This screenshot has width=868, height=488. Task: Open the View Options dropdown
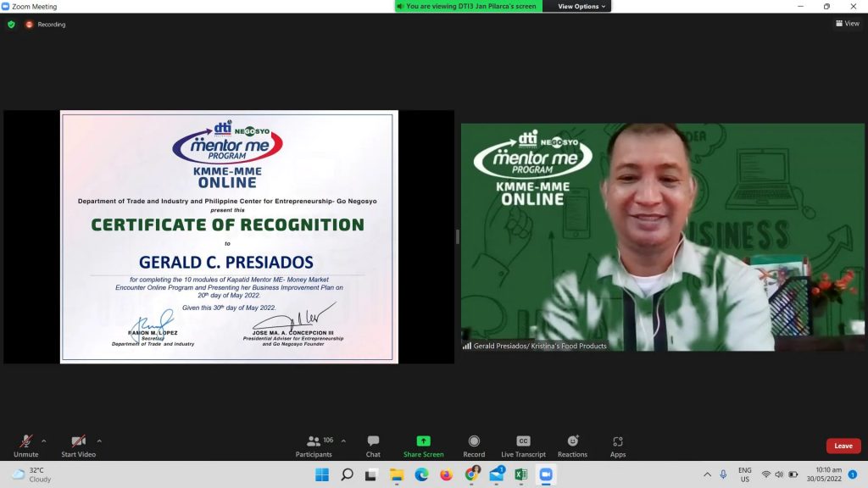point(581,6)
